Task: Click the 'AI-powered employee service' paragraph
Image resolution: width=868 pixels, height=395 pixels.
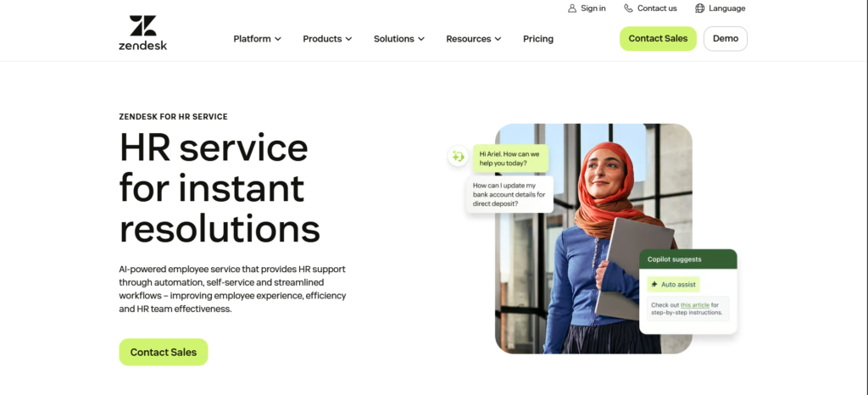Action: [232, 289]
